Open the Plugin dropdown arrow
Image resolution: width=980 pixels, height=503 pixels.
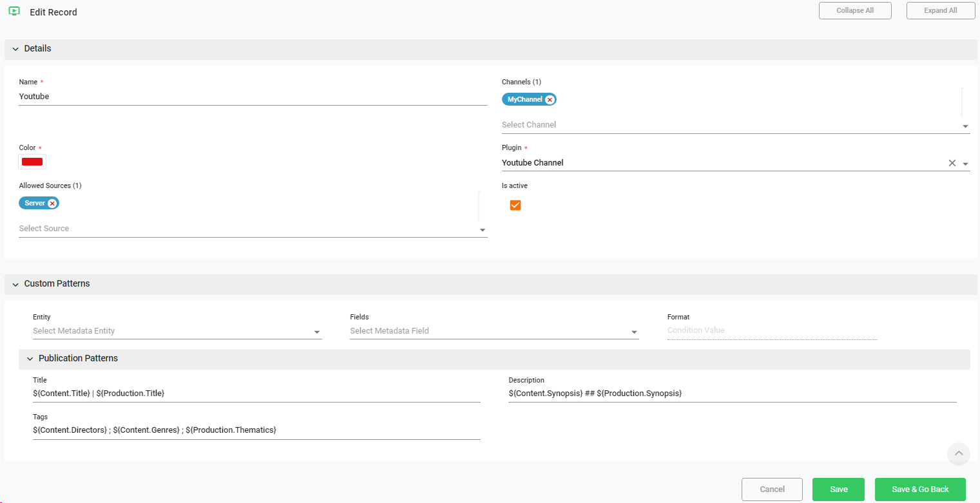[965, 164]
